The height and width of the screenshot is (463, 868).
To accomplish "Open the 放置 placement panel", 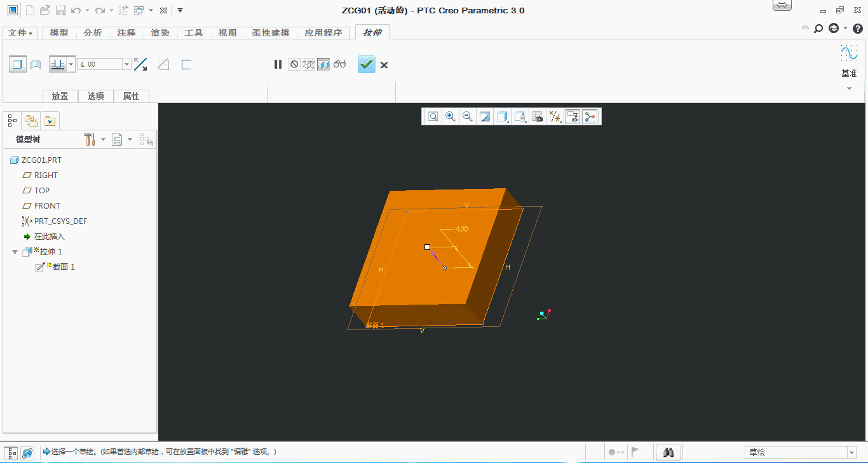I will 60,96.
